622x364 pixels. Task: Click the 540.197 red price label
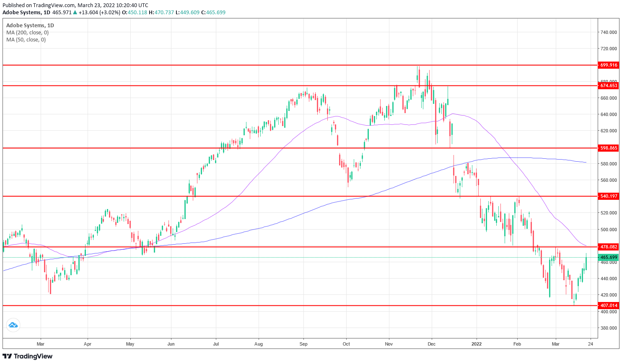(x=609, y=196)
